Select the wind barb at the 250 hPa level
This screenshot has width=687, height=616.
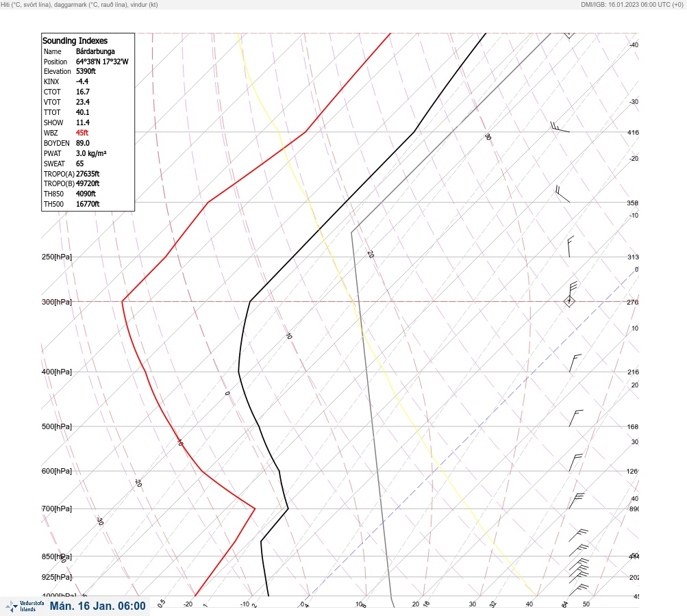pos(570,246)
